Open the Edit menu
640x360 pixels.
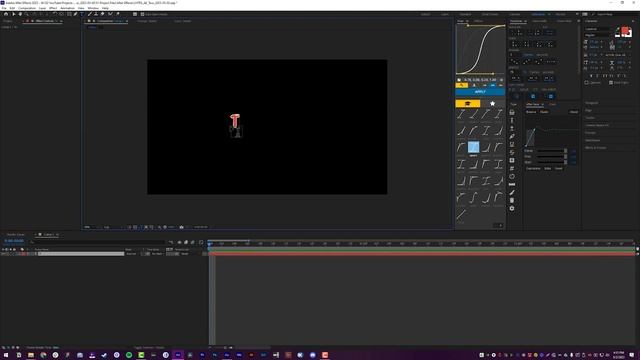[12, 8]
